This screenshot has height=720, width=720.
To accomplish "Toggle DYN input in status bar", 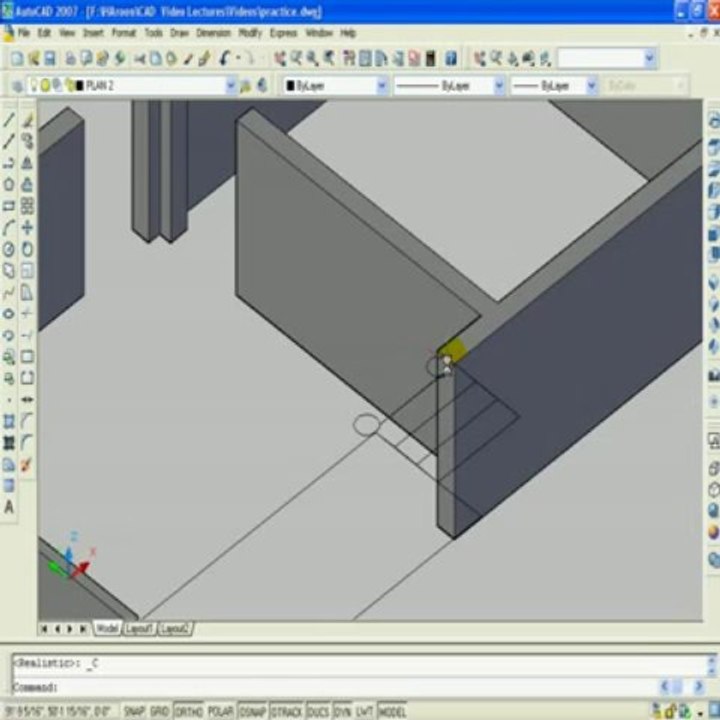I will pyautogui.click(x=342, y=712).
